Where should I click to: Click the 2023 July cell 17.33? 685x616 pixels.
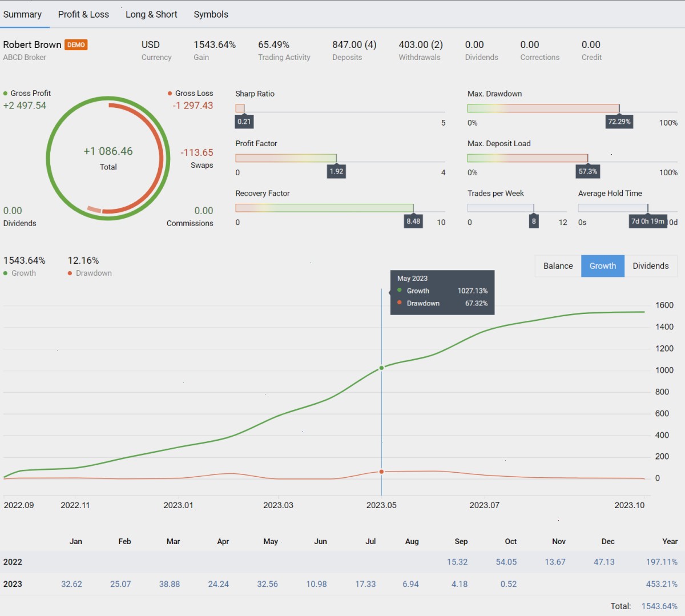[365, 585]
